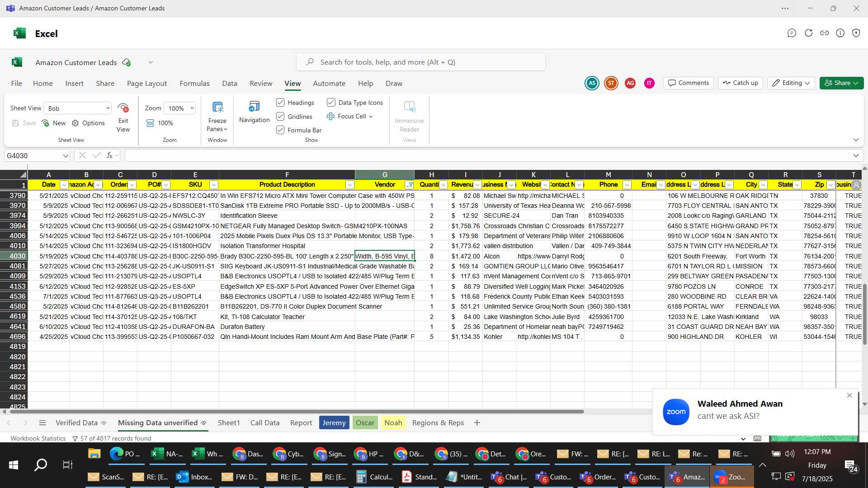
Task: Open Sheet View dropdown showing Bob
Action: (x=78, y=108)
